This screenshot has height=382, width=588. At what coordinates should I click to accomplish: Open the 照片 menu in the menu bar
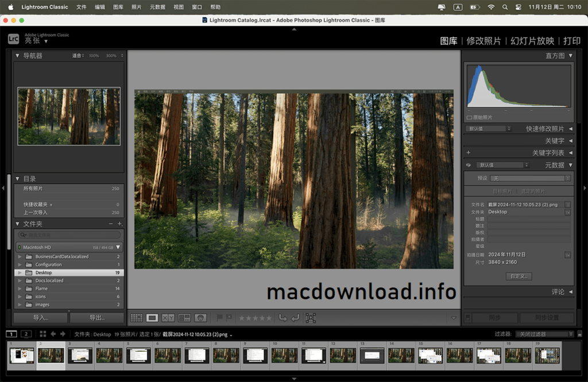[136, 6]
